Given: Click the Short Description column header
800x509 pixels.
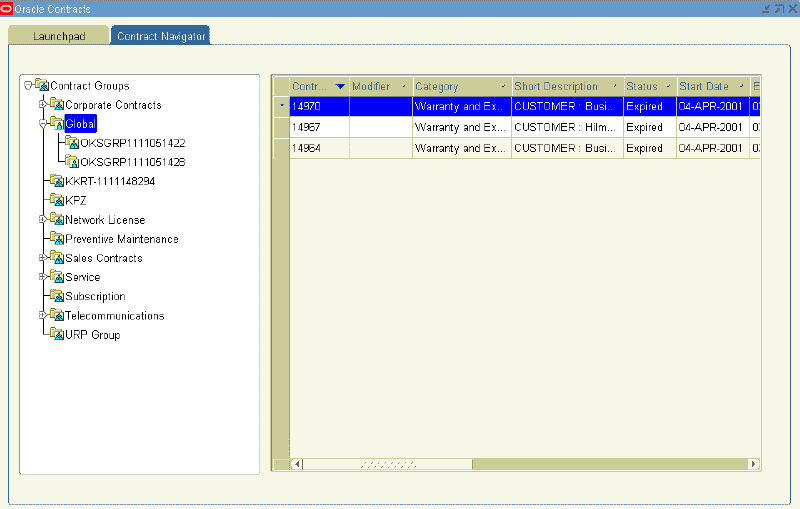Looking at the screenshot, I should tap(567, 86).
